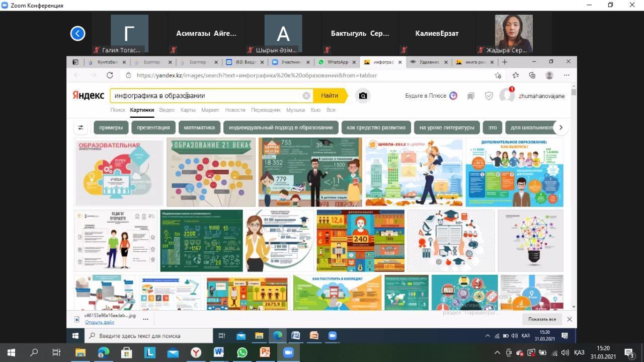Clear the Yandex search field
This screenshot has width=644, height=362.
coord(306,96)
